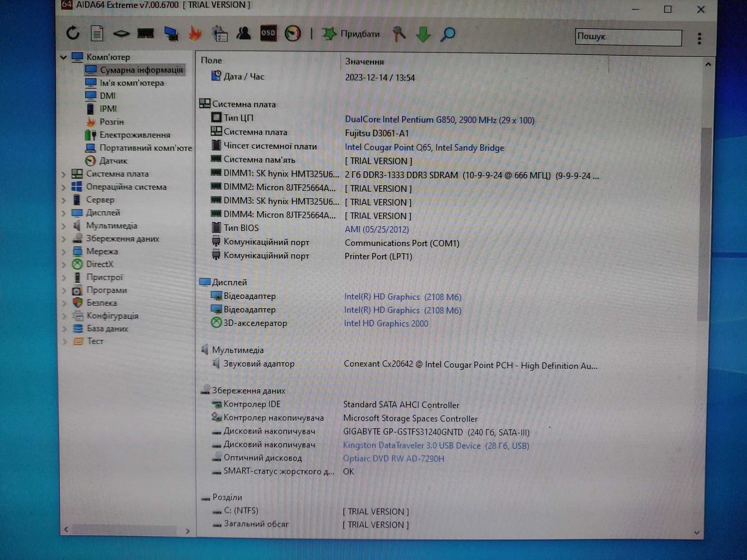Open the preferences wrench icon
Screen dimensions: 747x560
click(x=399, y=34)
